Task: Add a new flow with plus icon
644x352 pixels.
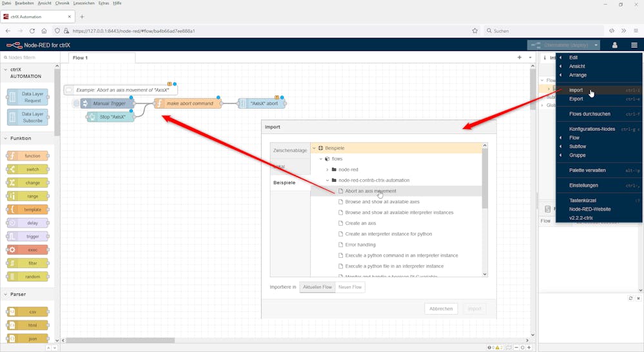Action: 520,57
